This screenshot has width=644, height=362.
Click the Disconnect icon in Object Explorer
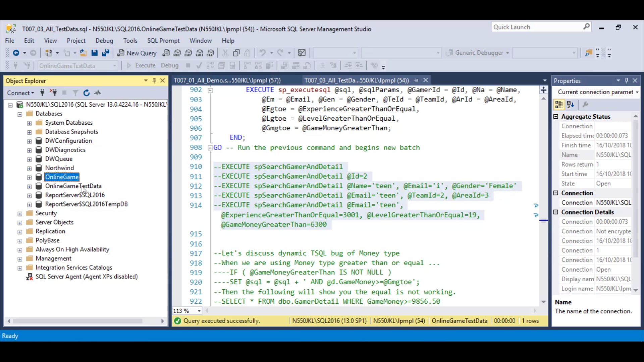[x=53, y=93]
